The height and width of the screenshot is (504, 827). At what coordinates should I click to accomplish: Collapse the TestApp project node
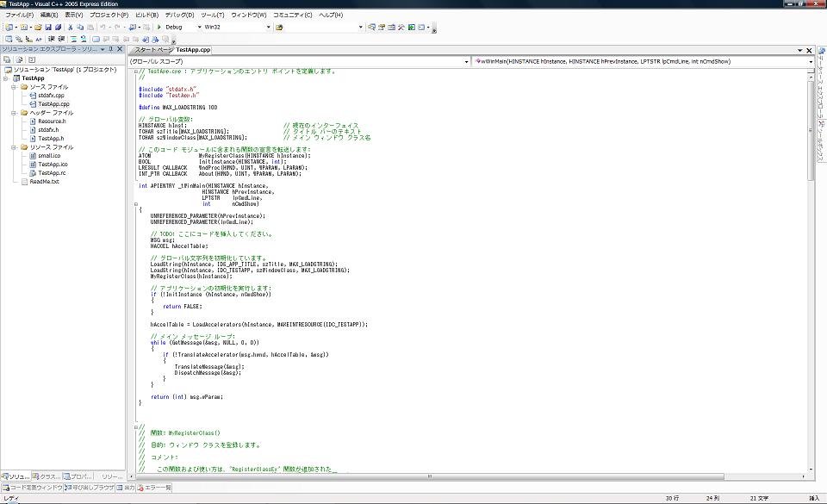pyautogui.click(x=6, y=78)
